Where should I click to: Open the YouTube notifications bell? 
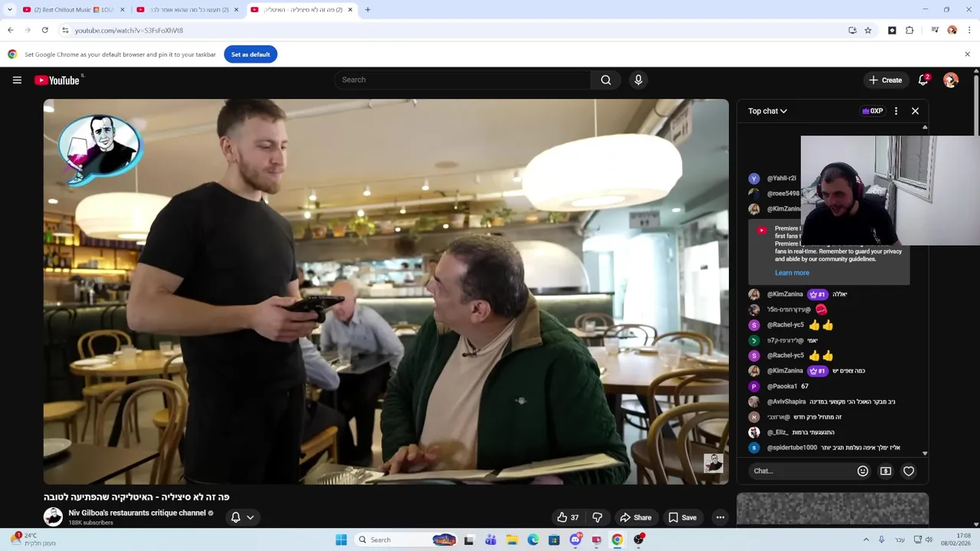pyautogui.click(x=923, y=80)
